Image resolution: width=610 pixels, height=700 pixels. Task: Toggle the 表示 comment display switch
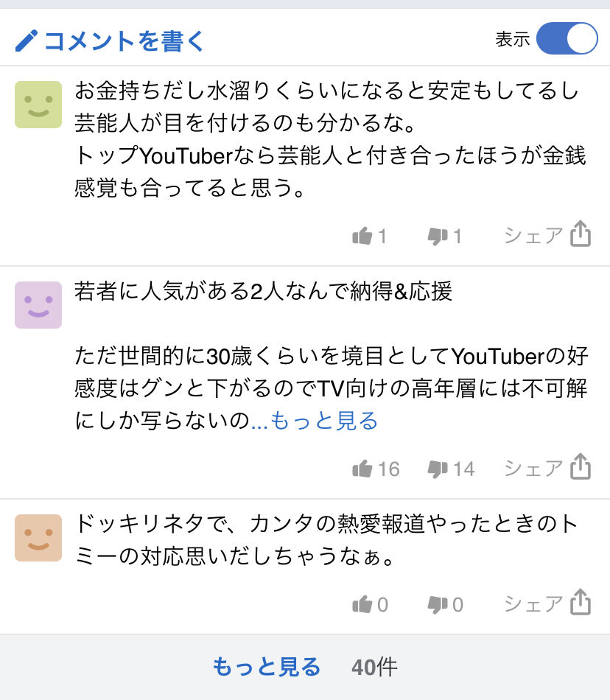tap(567, 39)
